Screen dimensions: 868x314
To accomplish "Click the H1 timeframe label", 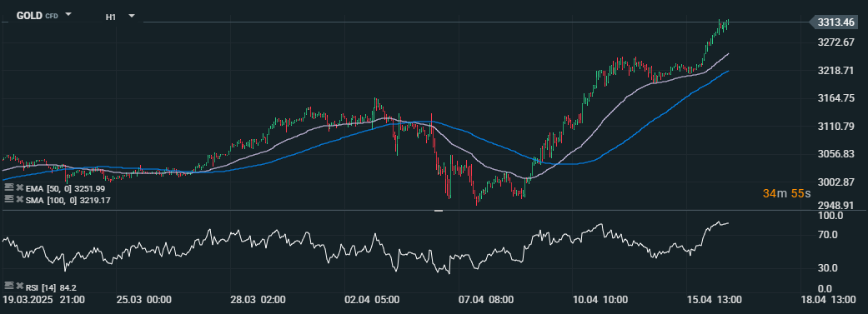I will coord(111,17).
